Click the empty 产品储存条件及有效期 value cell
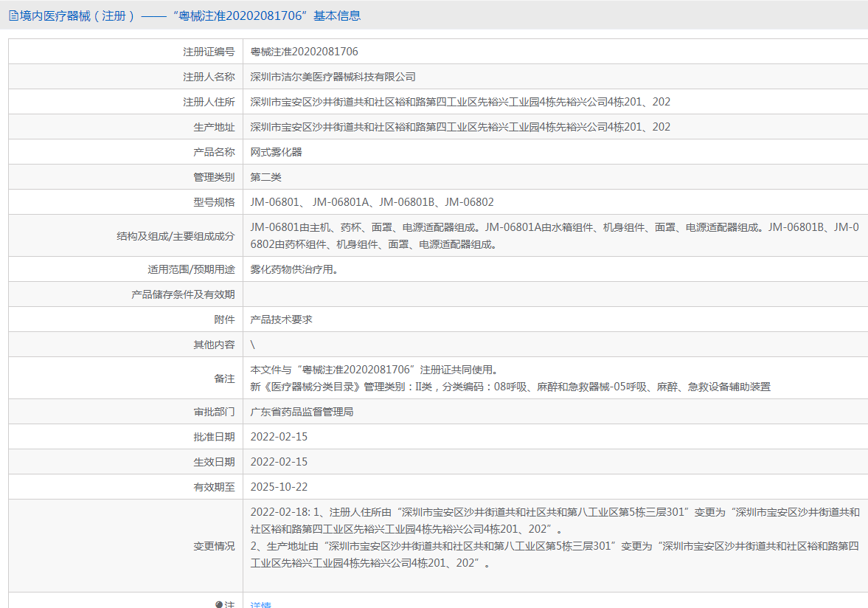This screenshot has width=868, height=608. coord(553,294)
